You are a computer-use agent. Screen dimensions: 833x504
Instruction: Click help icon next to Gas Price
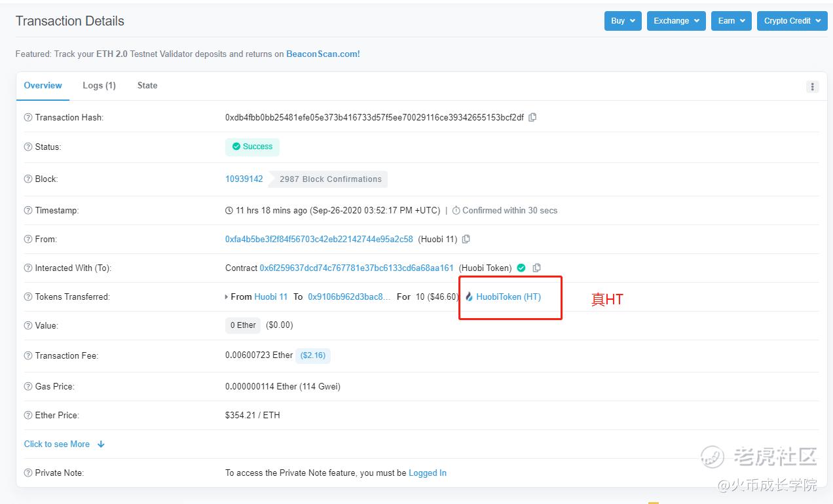point(28,387)
